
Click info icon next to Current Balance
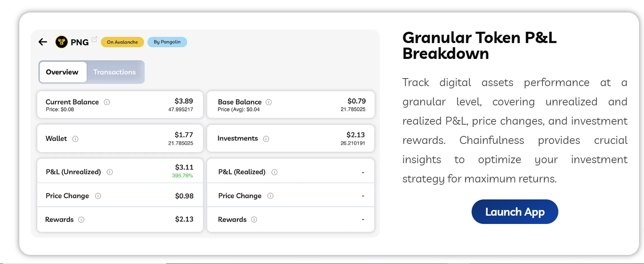tap(107, 102)
